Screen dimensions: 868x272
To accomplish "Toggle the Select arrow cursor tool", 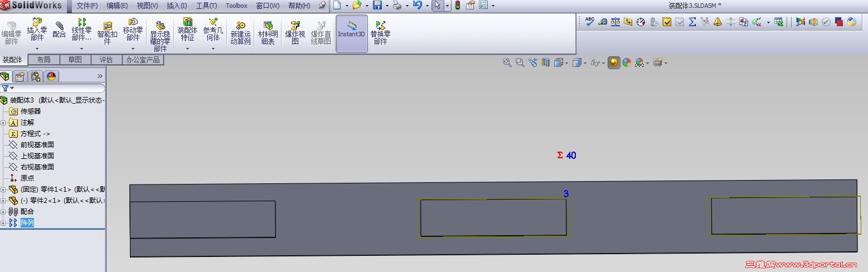I will click(438, 6).
